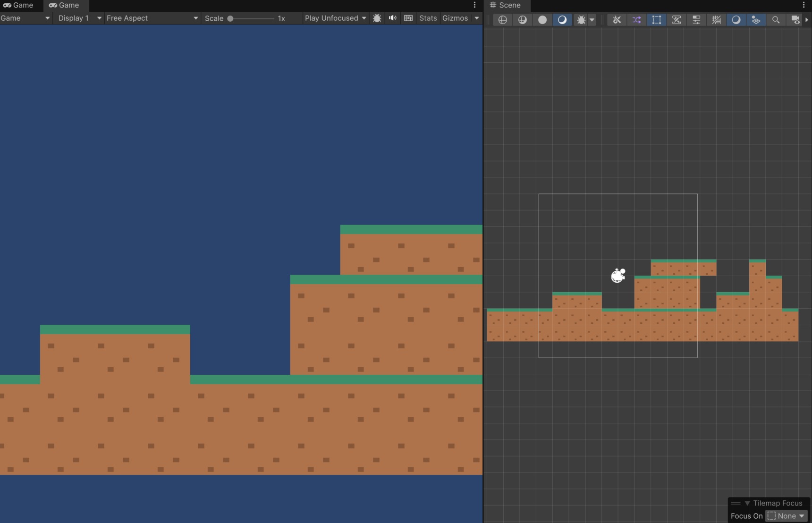Toggle the tilemap layers overlay button
This screenshot has height=523, width=812.
tap(756, 20)
